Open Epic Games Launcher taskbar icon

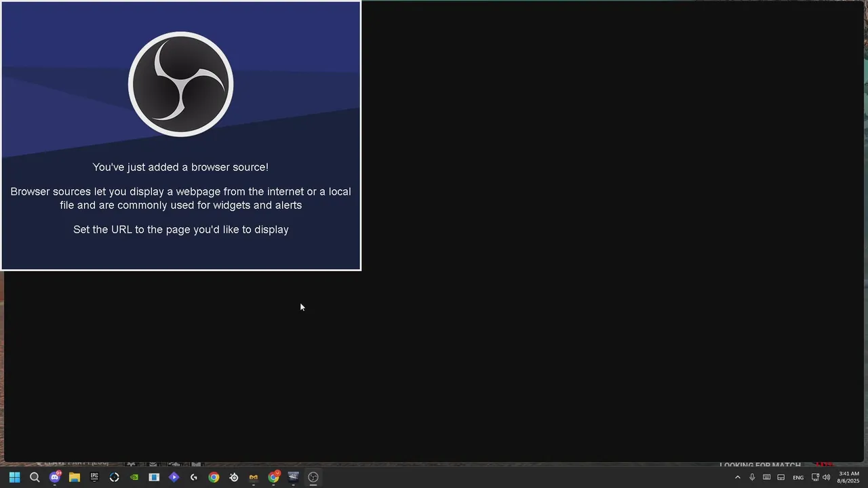pos(94,477)
